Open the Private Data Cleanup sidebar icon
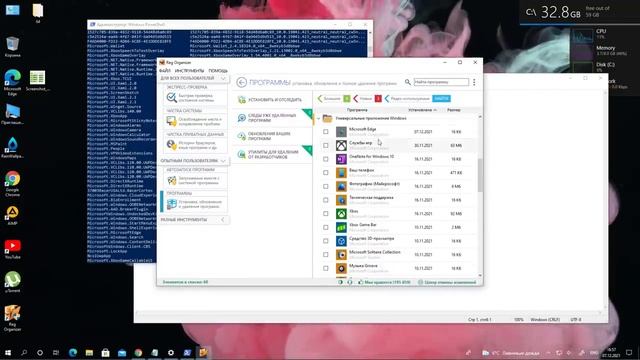The image size is (640, 360). click(171, 145)
